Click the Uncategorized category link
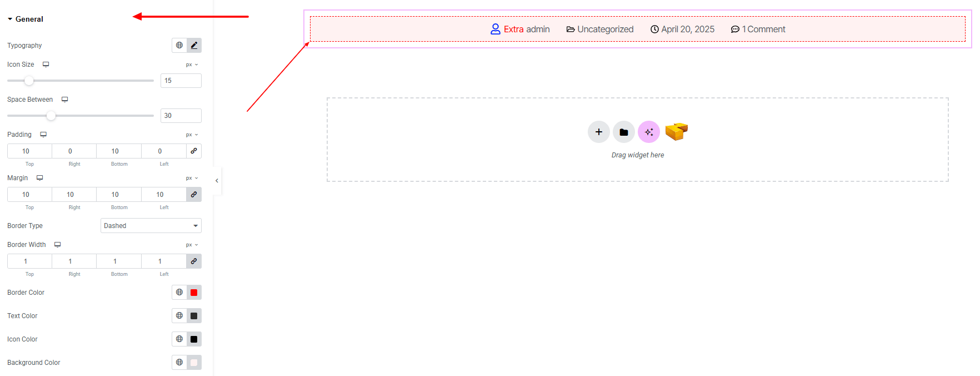 click(604, 29)
